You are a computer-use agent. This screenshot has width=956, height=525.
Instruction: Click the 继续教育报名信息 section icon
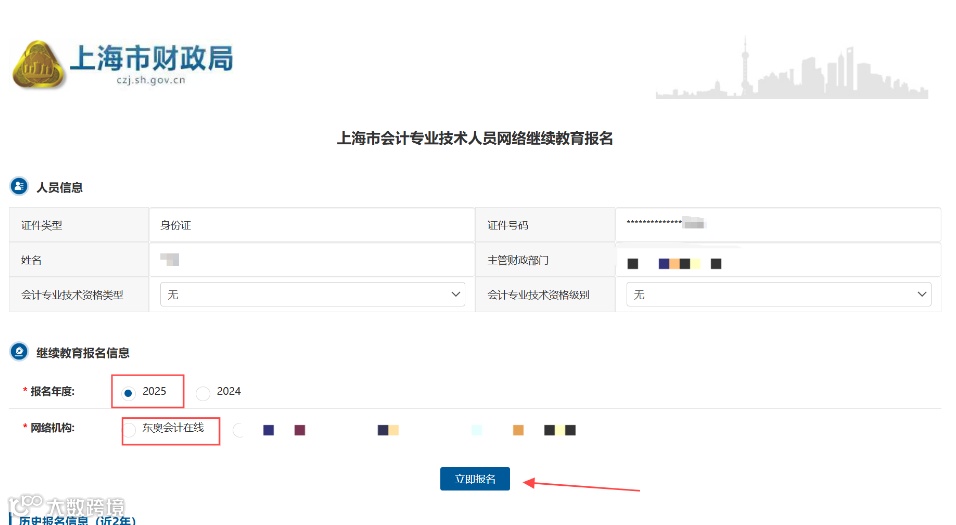[19, 351]
